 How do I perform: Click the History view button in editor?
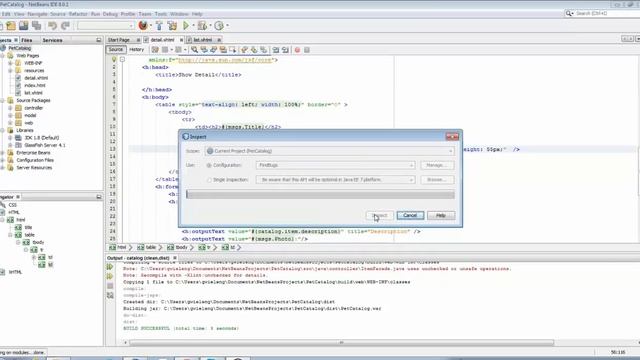pyautogui.click(x=136, y=49)
